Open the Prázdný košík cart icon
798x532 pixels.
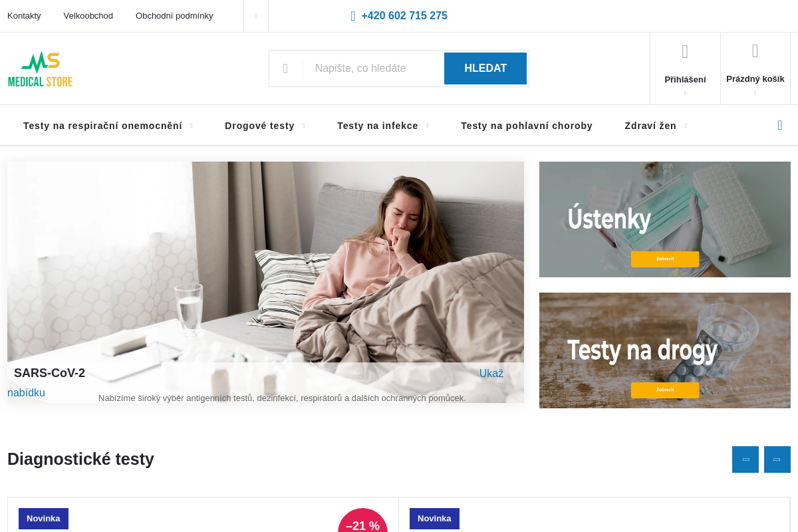point(755,51)
